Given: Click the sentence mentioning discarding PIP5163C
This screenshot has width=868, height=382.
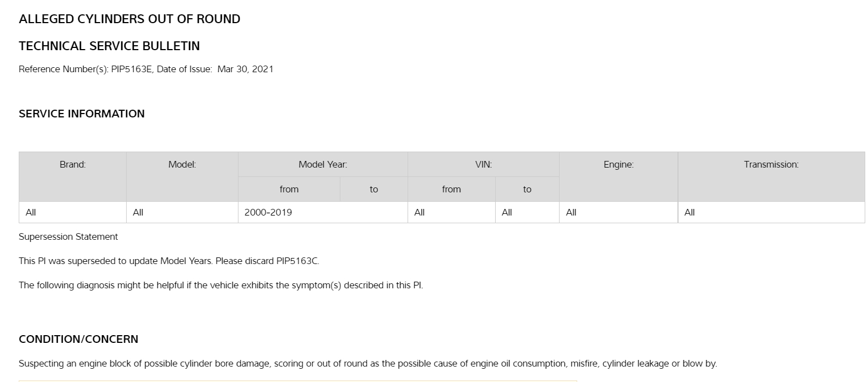Looking at the screenshot, I should [x=169, y=261].
